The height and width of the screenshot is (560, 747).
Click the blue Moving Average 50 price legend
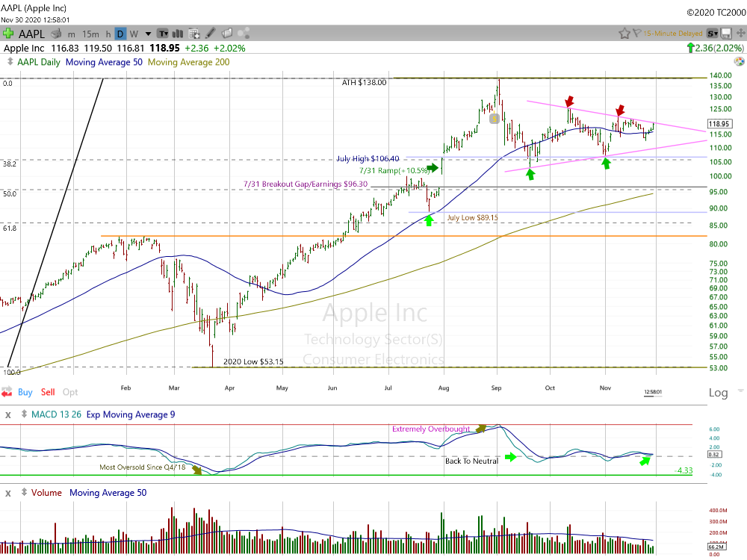(104, 62)
